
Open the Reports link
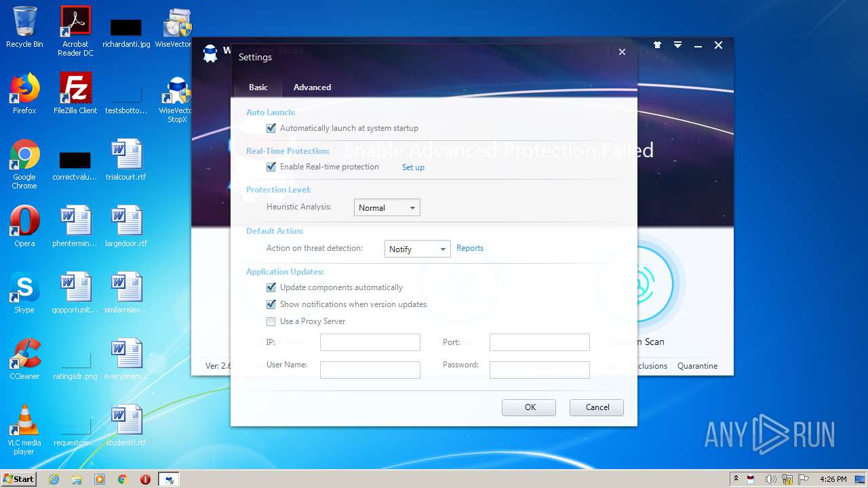470,248
